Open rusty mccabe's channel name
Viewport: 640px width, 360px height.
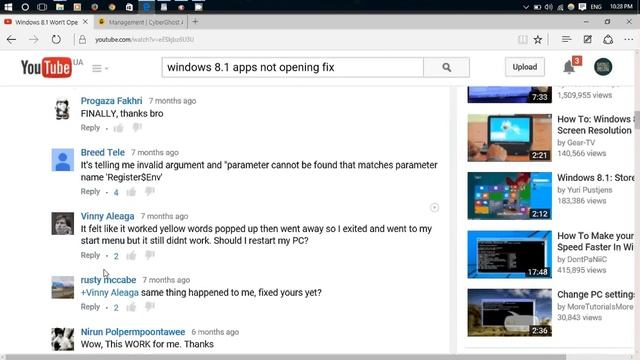[x=108, y=280]
